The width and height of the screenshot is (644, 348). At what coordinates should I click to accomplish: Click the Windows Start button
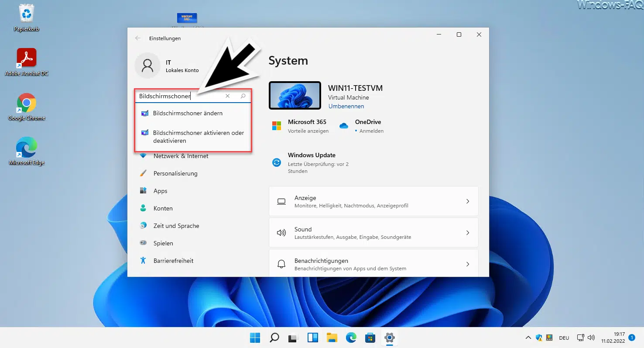(x=255, y=338)
